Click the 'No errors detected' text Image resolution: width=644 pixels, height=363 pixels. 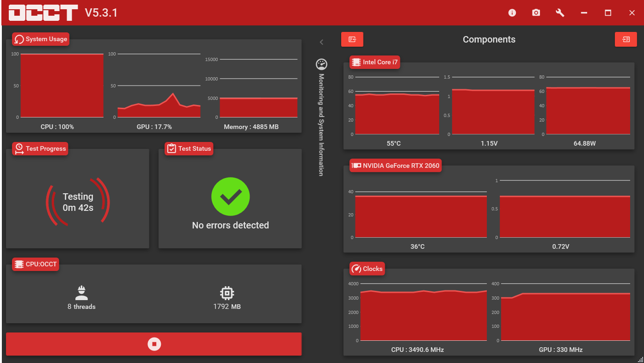click(230, 225)
